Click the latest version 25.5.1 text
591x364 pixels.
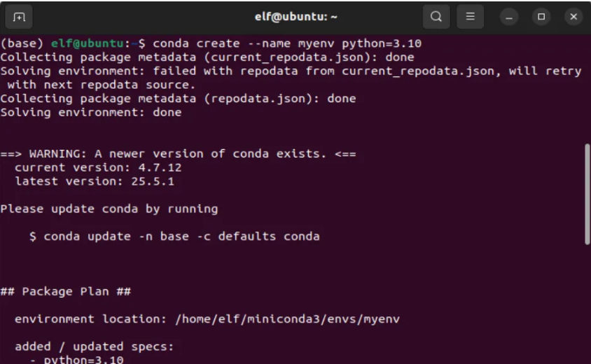point(95,181)
